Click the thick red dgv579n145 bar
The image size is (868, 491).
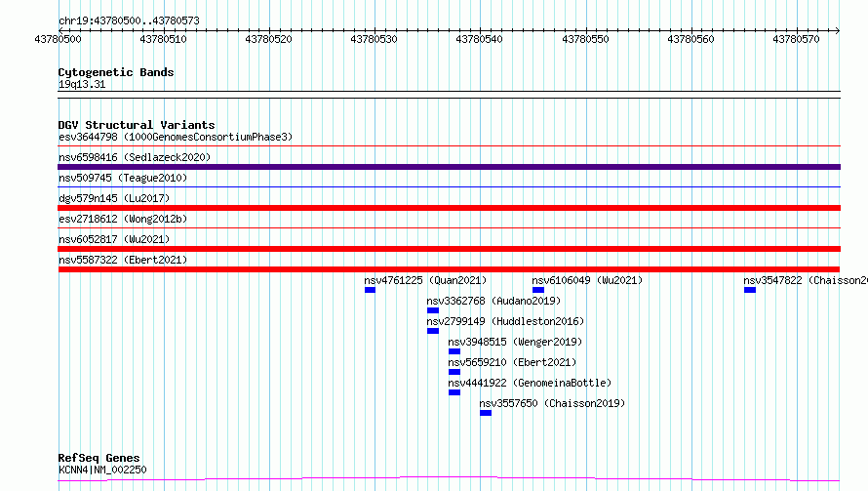pyautogui.click(x=449, y=208)
